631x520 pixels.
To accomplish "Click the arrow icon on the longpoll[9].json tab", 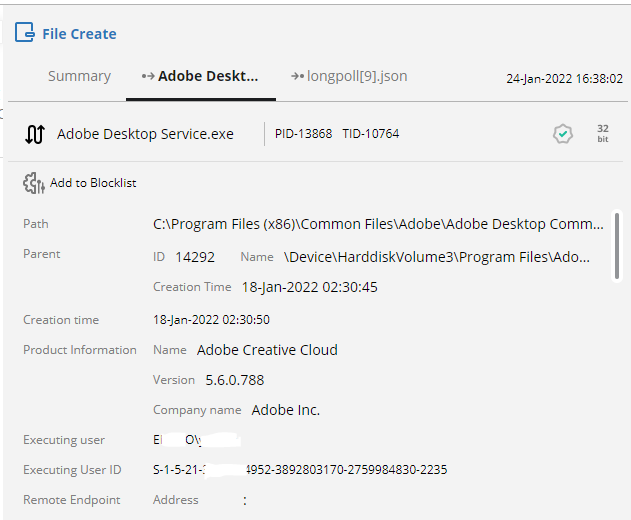I will click(x=297, y=76).
